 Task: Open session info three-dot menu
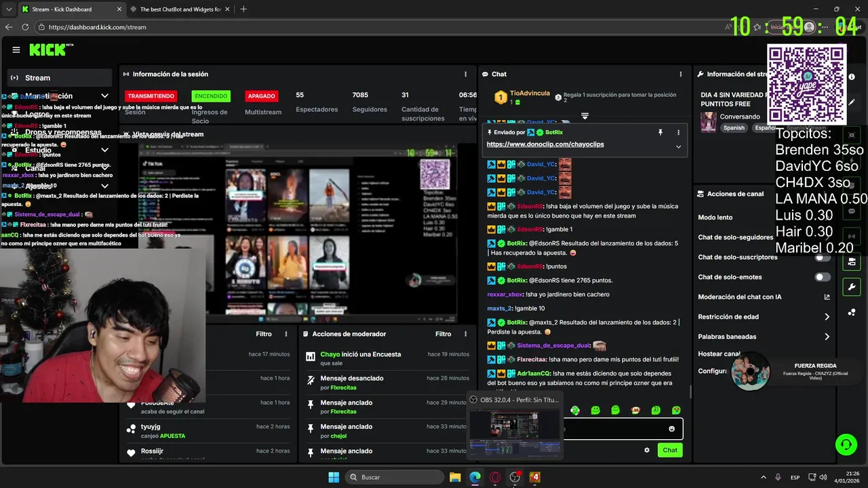pos(465,74)
